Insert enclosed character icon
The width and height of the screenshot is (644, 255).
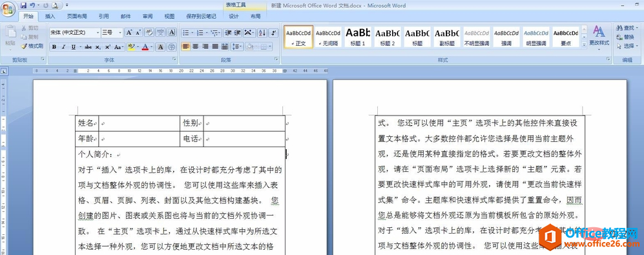172,47
